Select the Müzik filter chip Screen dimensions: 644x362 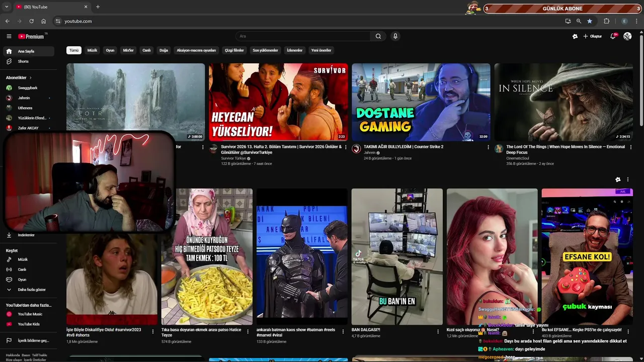pos(92,50)
